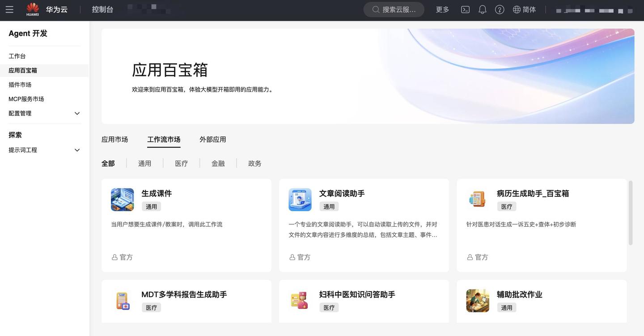Open the 外部应用 tab
The image size is (644, 336).
point(213,139)
